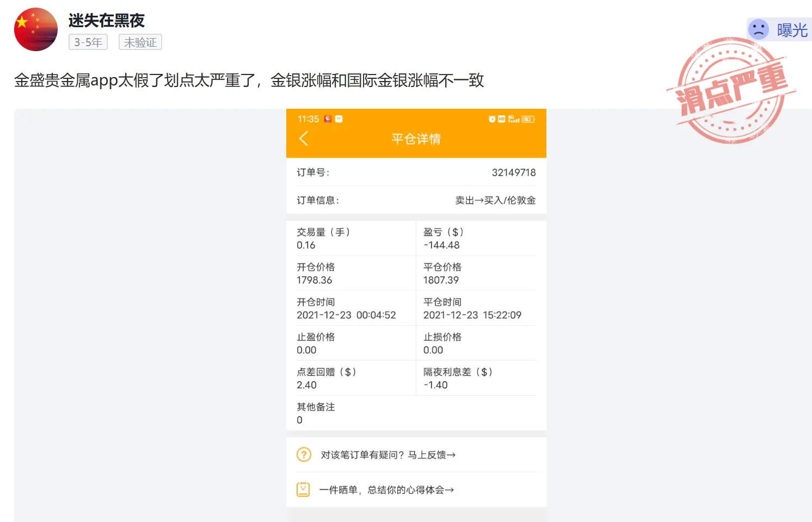
Task: Select order number 32149718
Action: point(514,172)
